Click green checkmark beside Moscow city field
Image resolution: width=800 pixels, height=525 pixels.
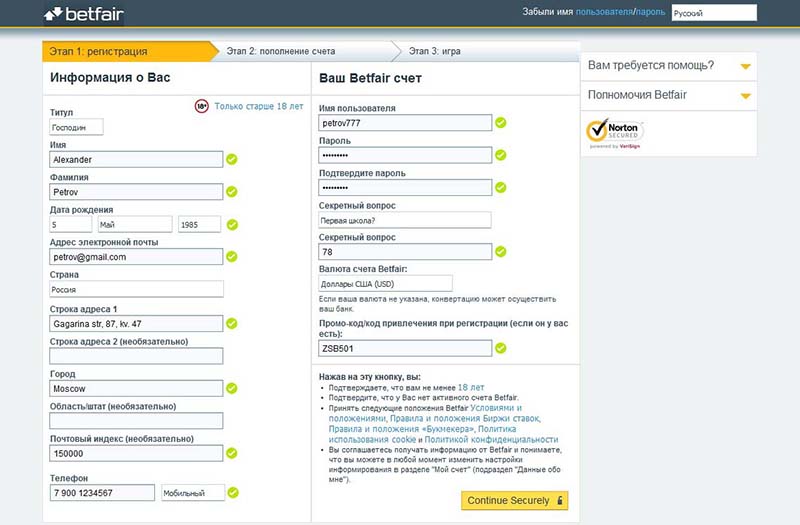click(x=232, y=388)
